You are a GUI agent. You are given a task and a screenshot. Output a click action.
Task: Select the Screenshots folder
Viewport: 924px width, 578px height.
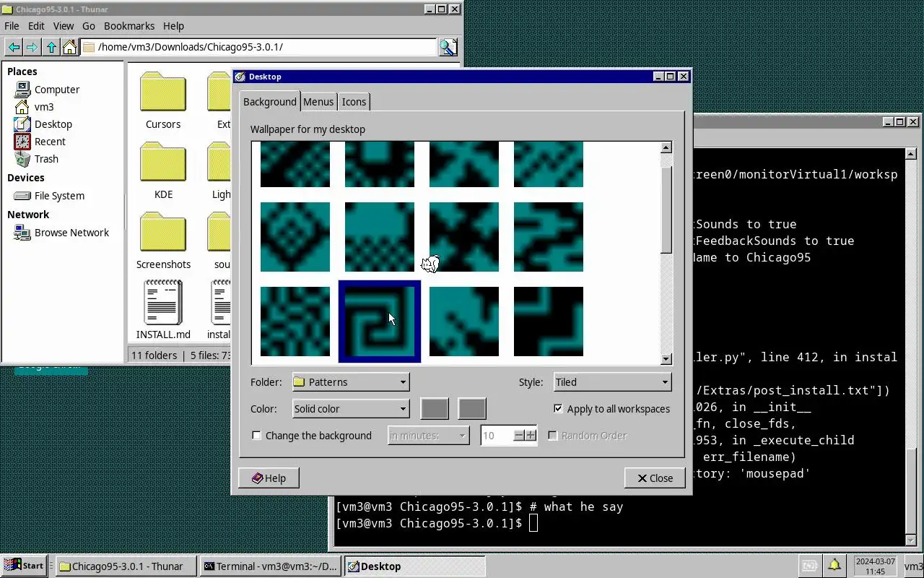click(x=163, y=241)
